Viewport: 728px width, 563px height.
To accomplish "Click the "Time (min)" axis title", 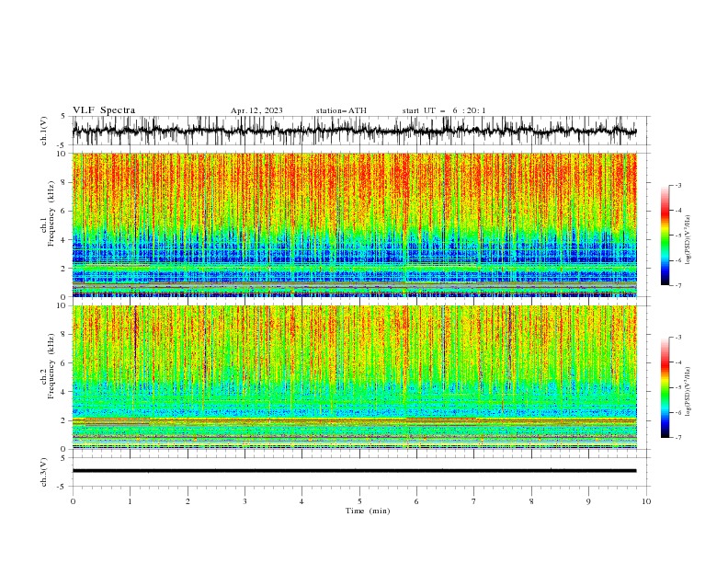I will (368, 511).
